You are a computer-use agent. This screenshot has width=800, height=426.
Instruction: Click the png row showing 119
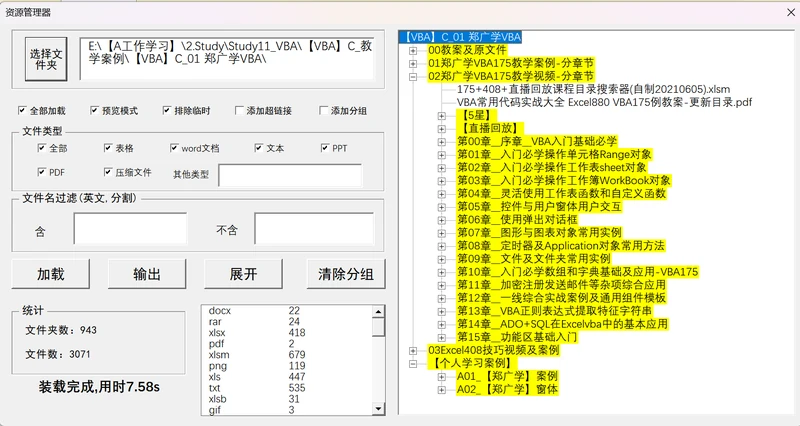[288, 366]
